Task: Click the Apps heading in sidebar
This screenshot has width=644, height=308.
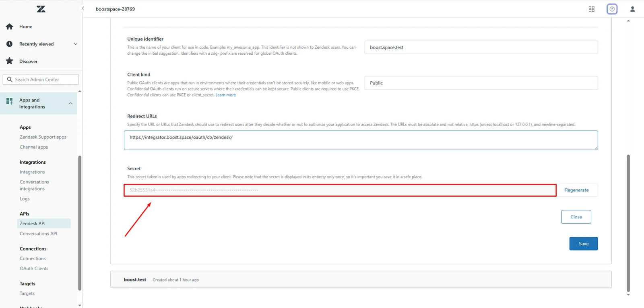Action: pos(25,127)
